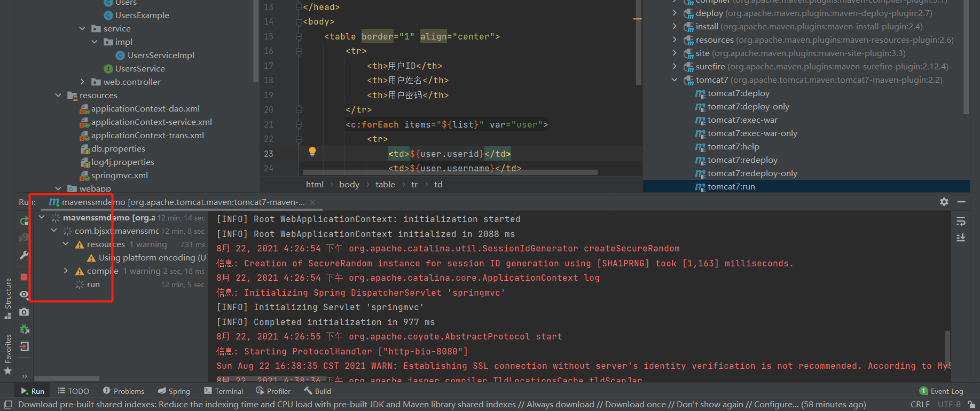Expand more toolbar actions double-chevron
The width and height of the screenshot is (980, 411).
click(x=25, y=376)
